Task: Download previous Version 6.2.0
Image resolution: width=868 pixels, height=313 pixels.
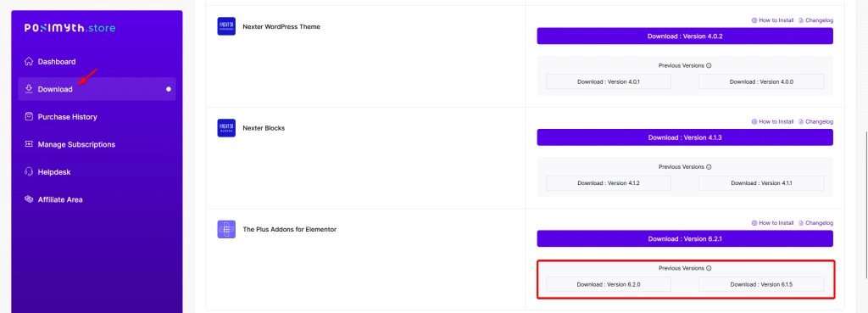Action: (x=609, y=285)
